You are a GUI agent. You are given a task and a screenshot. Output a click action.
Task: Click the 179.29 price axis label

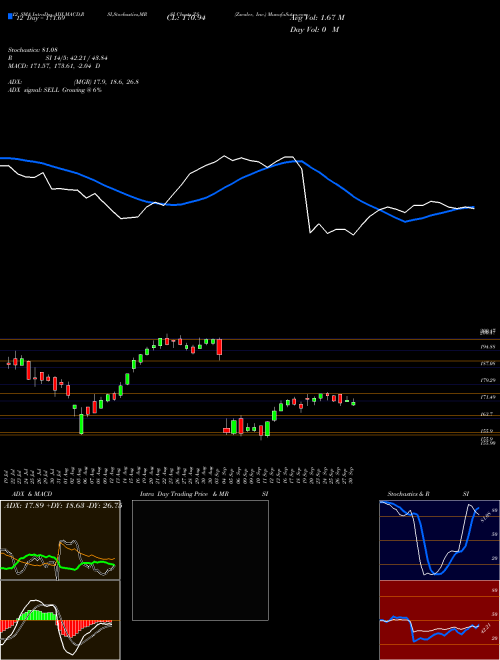click(x=488, y=381)
